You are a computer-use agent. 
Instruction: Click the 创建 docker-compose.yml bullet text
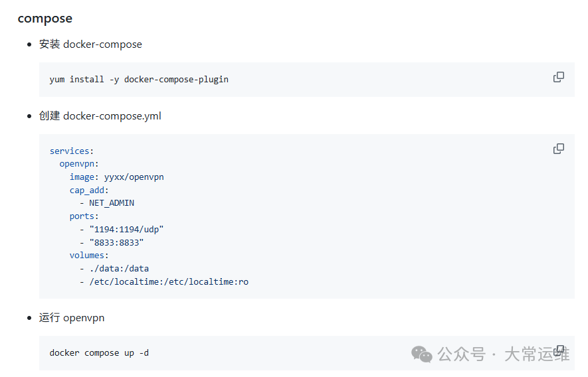click(x=100, y=115)
